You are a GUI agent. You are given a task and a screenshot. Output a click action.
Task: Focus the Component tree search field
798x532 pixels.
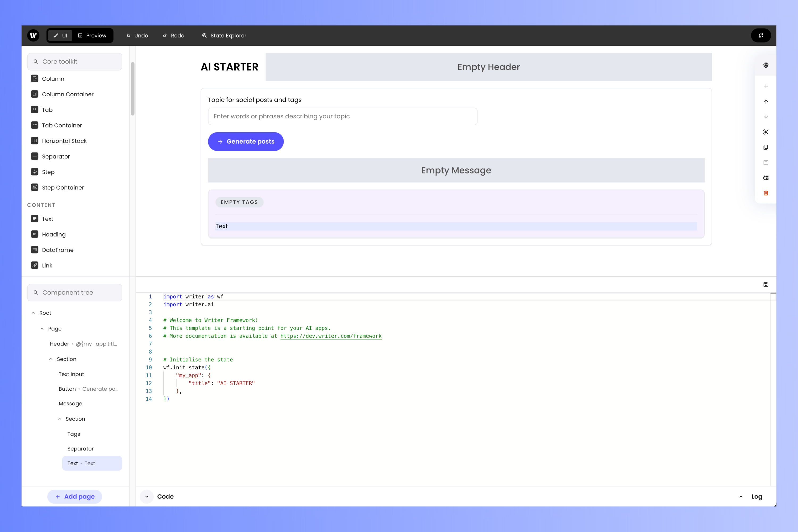(x=75, y=292)
